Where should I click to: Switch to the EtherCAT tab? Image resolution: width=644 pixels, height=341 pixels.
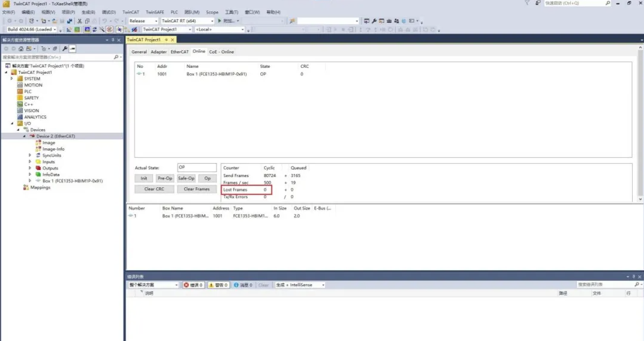[x=179, y=52]
